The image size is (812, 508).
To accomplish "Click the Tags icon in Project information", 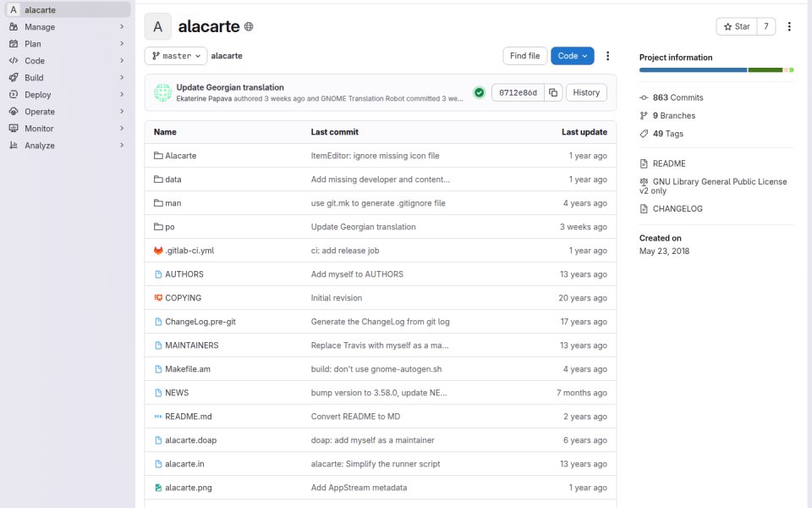I will click(644, 134).
